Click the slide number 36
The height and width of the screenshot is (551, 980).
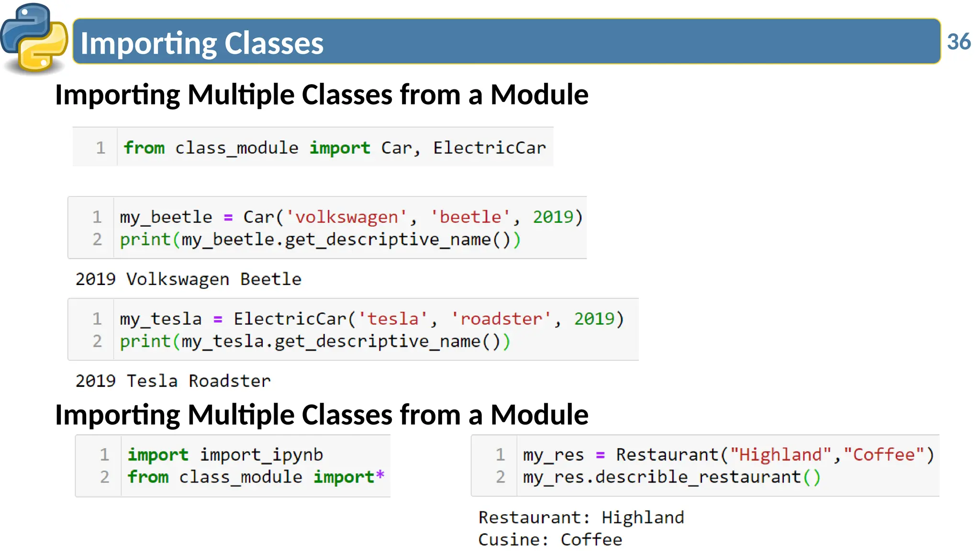point(958,42)
